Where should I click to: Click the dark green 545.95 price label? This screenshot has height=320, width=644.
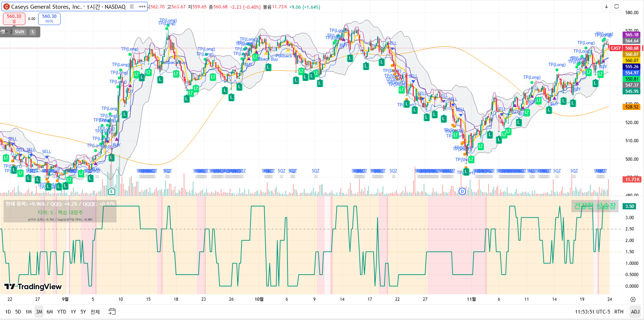632,91
